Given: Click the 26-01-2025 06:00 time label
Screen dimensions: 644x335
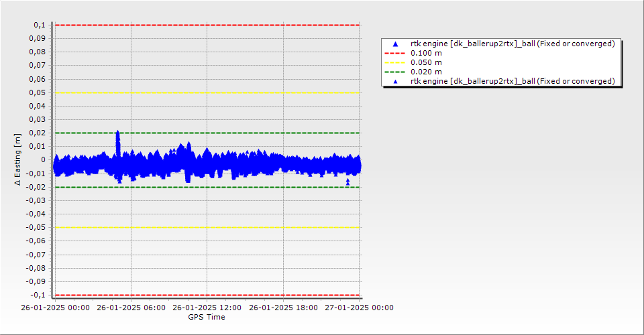Looking at the screenshot, I should point(131,308).
